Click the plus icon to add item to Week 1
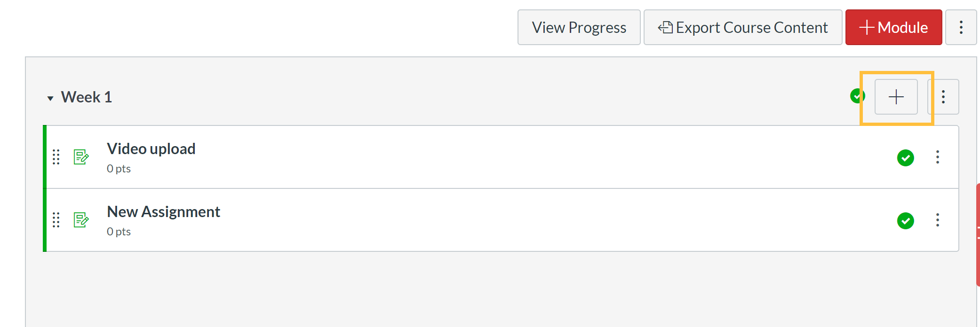This screenshot has height=327, width=980. (896, 97)
